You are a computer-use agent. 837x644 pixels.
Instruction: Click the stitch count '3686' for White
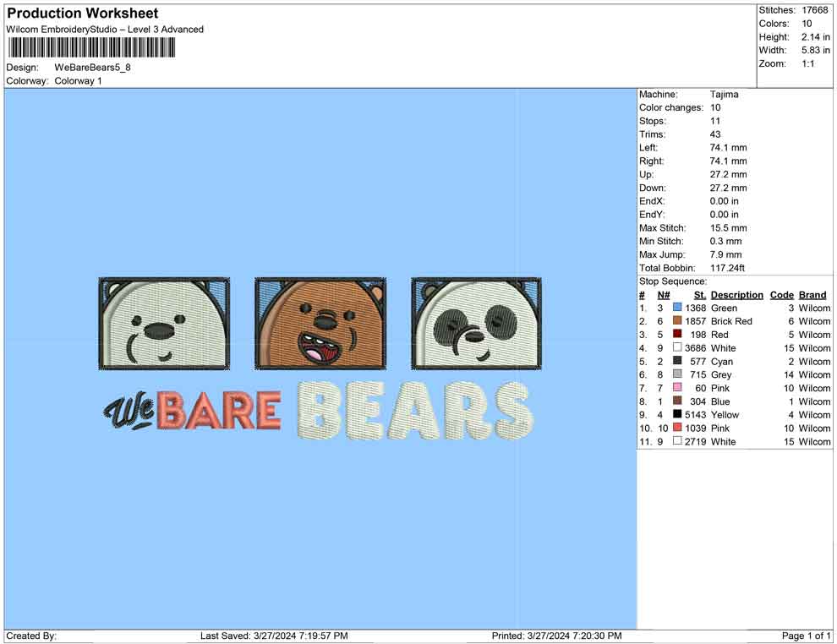tap(696, 348)
